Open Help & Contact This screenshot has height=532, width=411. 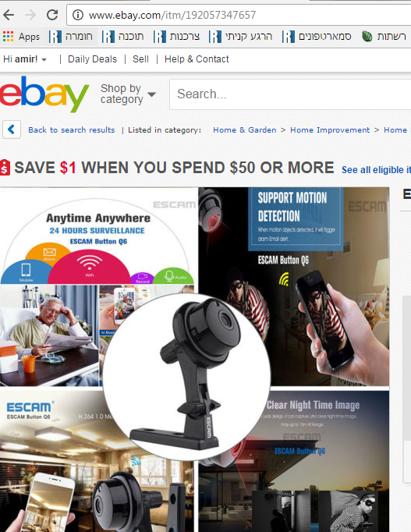point(197,59)
